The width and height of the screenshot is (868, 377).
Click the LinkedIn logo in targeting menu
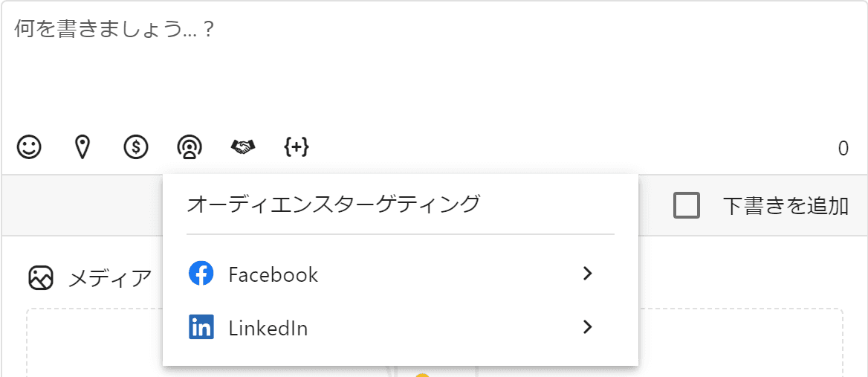tap(201, 327)
